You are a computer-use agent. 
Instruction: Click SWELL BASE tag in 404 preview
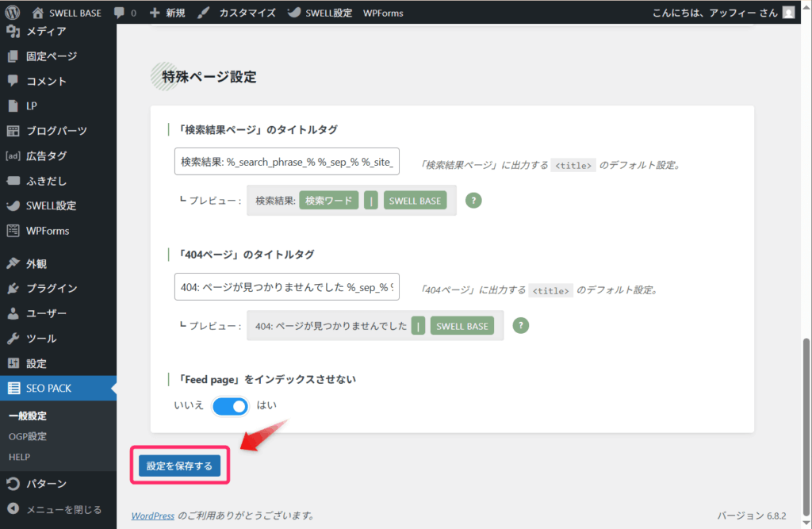pyautogui.click(x=462, y=326)
